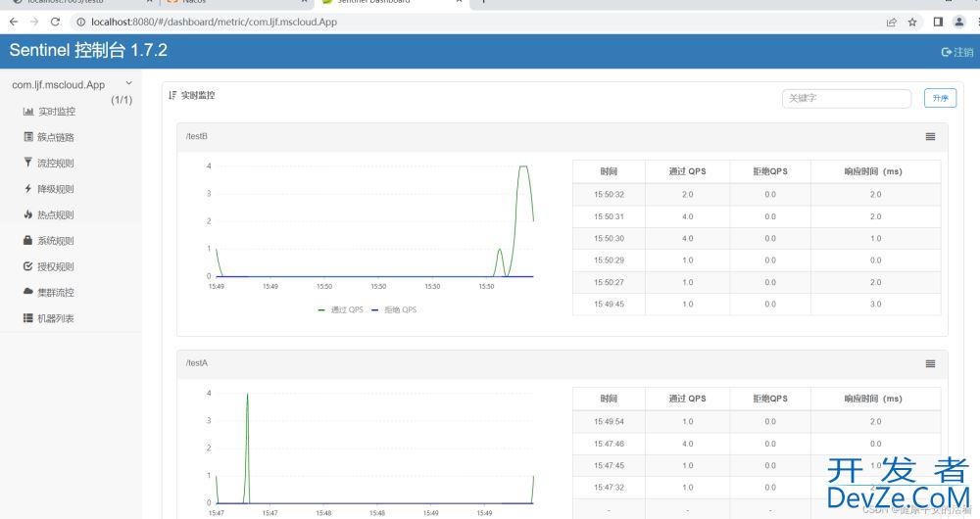Click the 15:50:32 time cell
The image size is (980, 519).
click(609, 194)
